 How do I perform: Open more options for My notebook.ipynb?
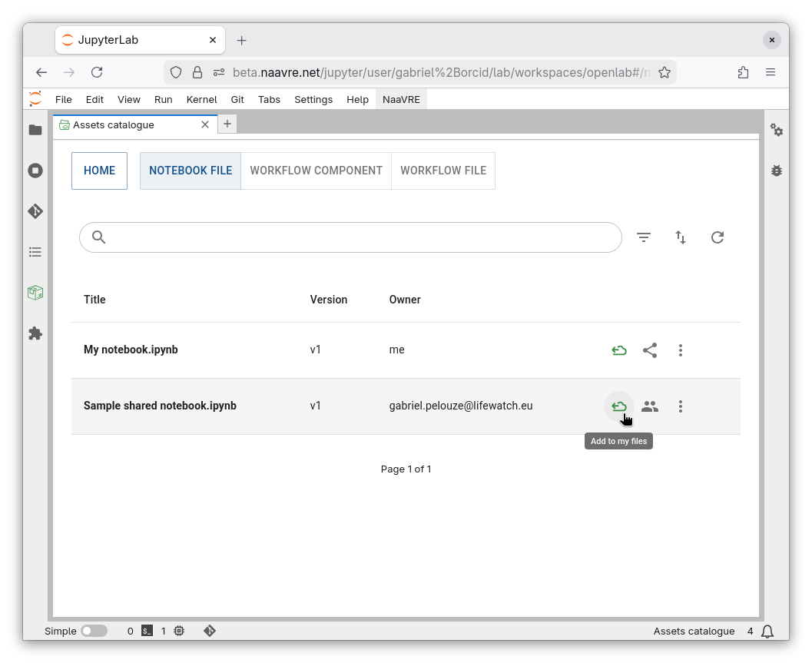pos(681,350)
